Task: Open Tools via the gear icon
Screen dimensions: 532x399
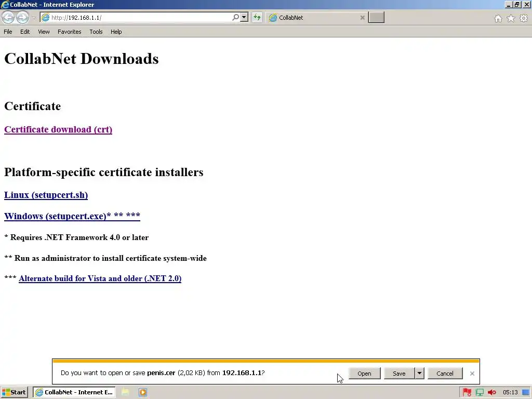Action: pyautogui.click(x=524, y=18)
